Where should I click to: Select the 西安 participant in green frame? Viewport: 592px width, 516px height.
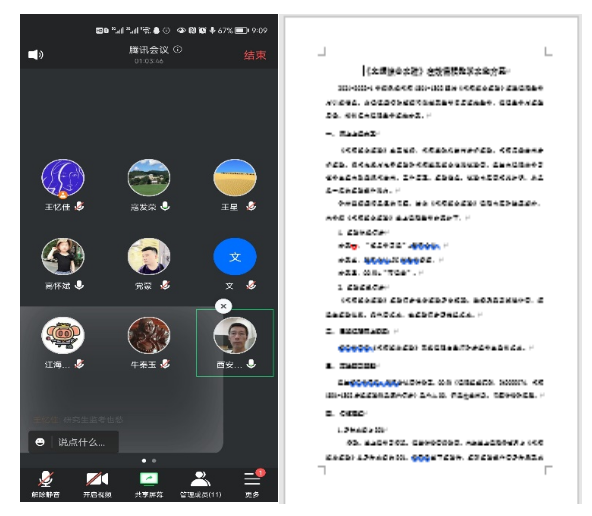tap(235, 343)
